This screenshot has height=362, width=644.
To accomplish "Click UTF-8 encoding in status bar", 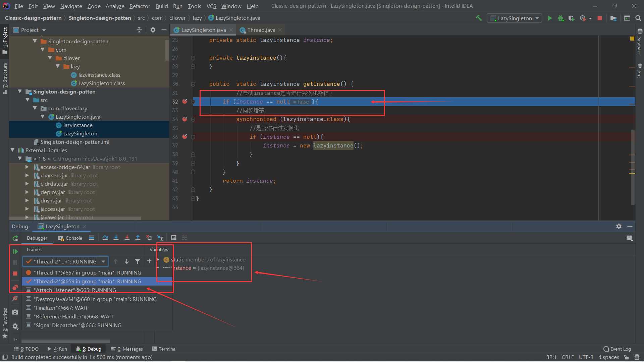I will coord(586,357).
